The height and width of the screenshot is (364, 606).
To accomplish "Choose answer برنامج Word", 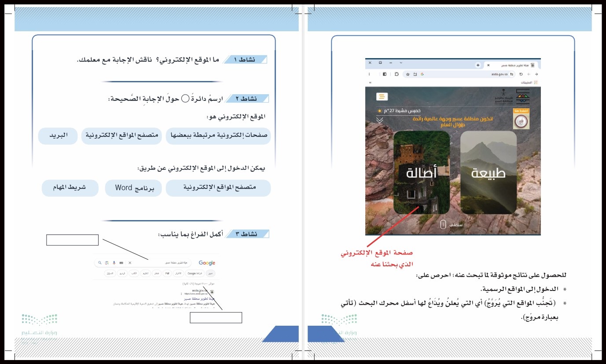I will click(133, 188).
